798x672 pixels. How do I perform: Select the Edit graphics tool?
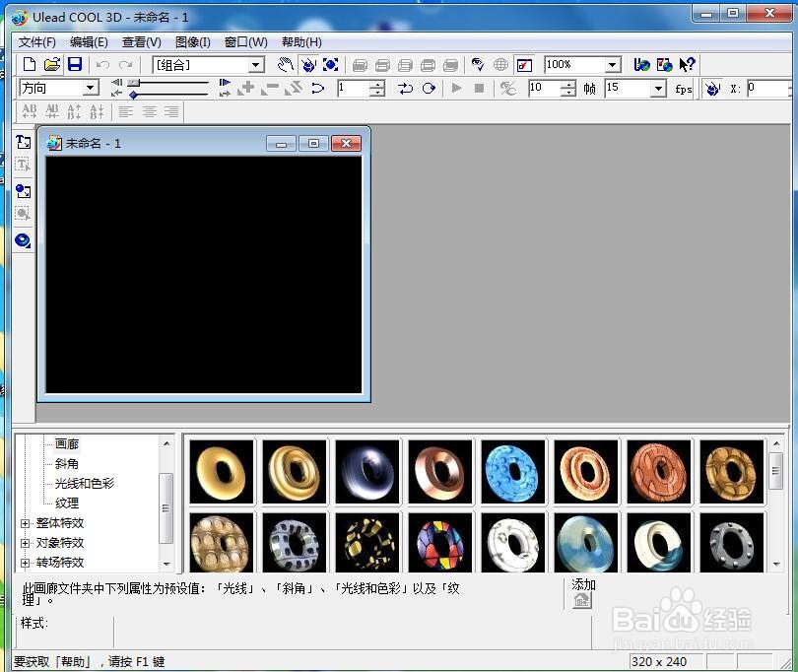pos(23,213)
